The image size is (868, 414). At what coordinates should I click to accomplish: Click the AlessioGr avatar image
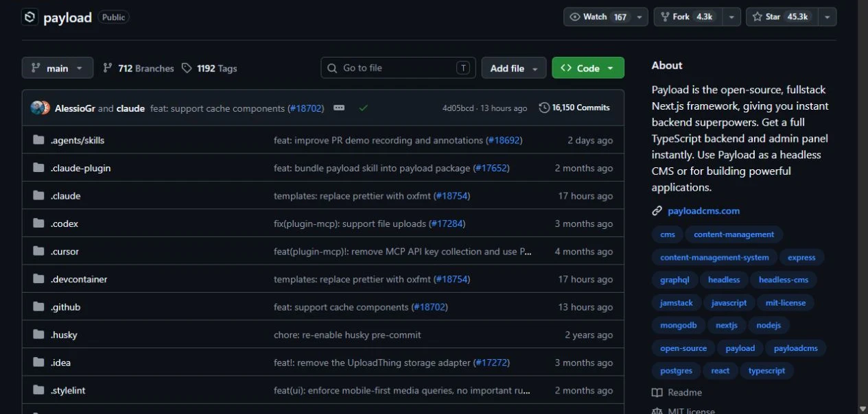37,108
